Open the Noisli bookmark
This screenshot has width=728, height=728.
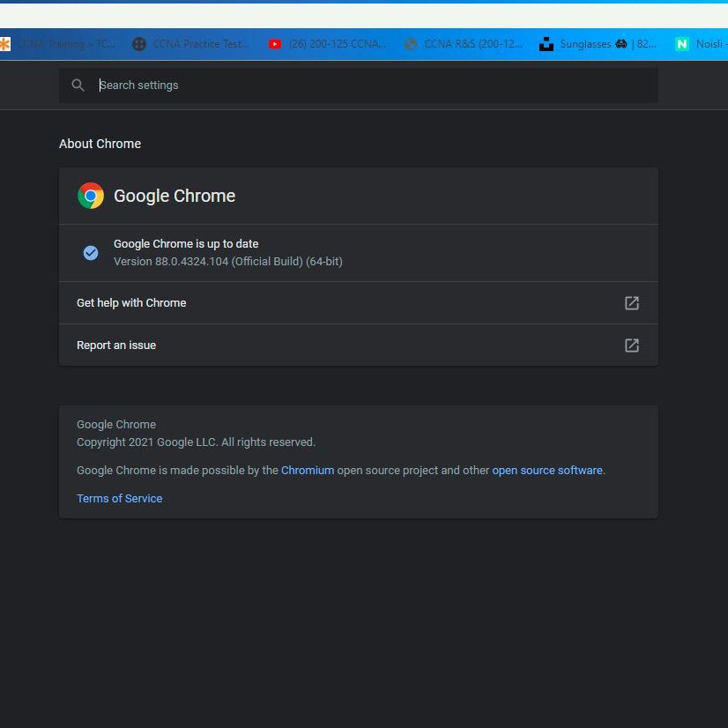[x=701, y=44]
